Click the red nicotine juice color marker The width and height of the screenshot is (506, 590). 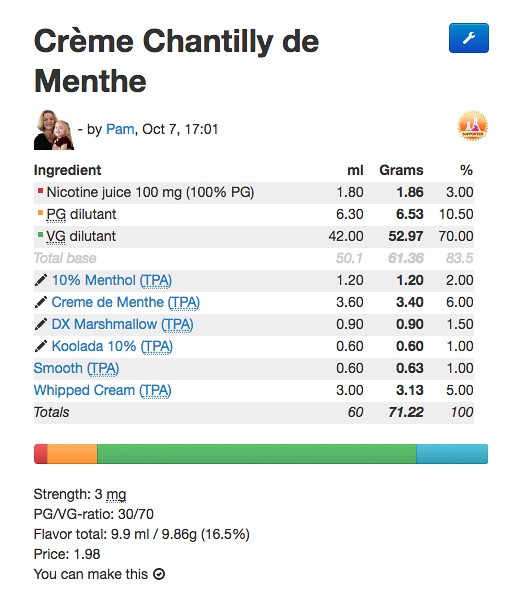[x=40, y=190]
